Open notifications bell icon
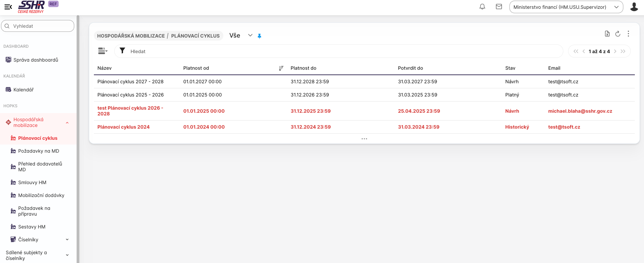 click(482, 7)
